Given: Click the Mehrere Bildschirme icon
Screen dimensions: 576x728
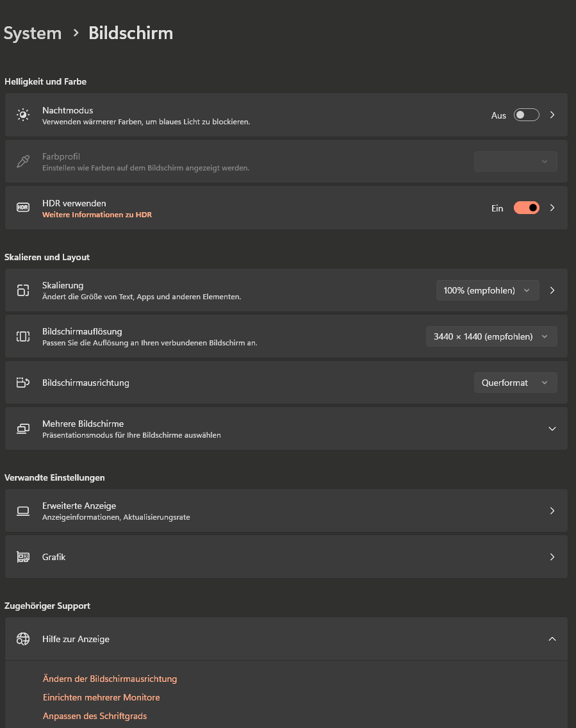Looking at the screenshot, I should [23, 429].
